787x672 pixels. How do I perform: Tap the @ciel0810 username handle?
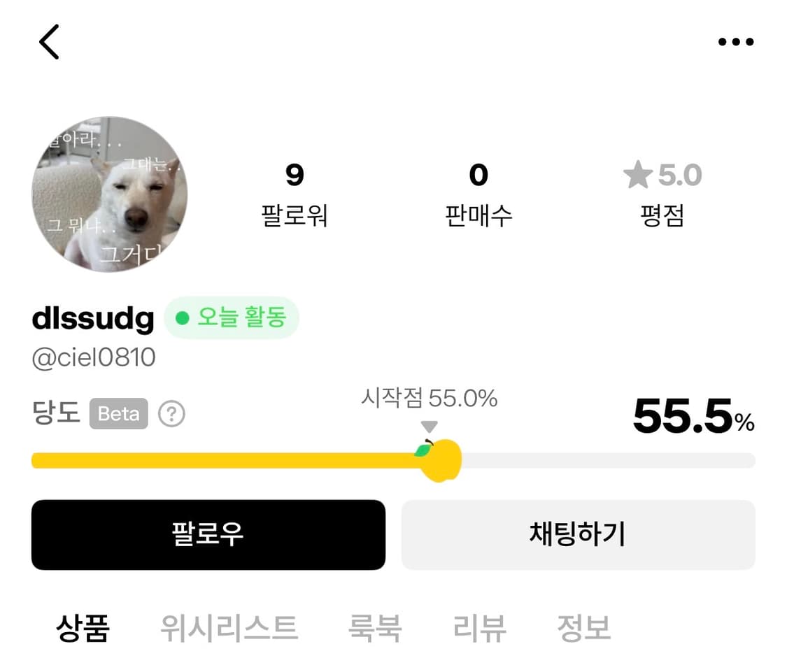[93, 357]
